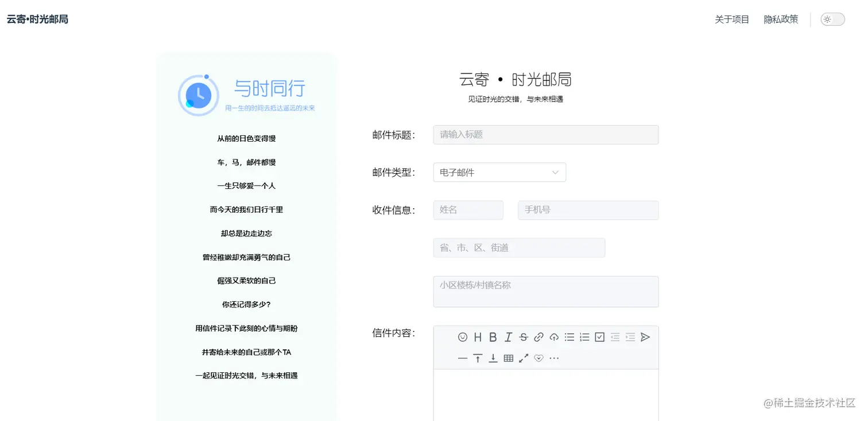Click inside the letter content editor area

(546, 395)
